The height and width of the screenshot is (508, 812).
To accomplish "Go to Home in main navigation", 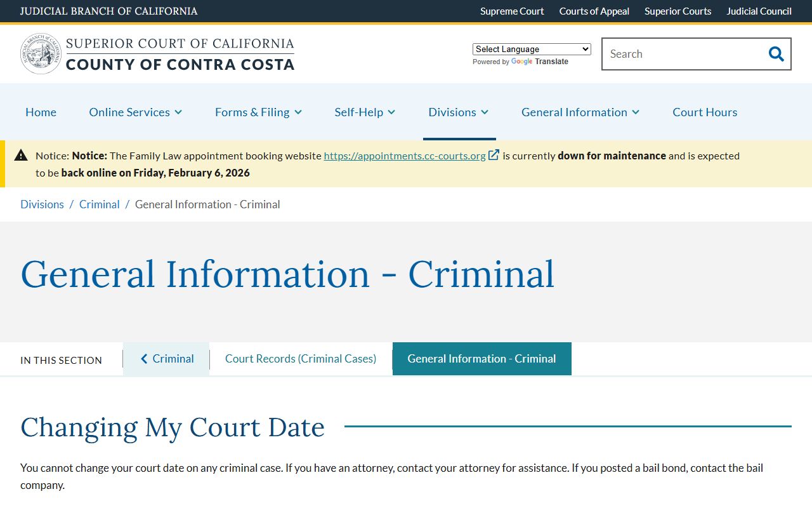I will 41,112.
